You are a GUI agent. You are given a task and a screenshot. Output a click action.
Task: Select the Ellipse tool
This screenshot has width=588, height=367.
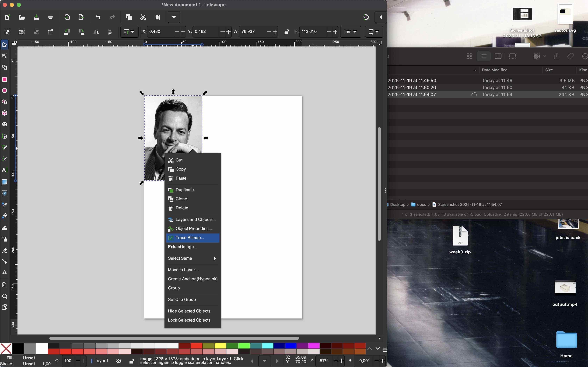pos(4,91)
